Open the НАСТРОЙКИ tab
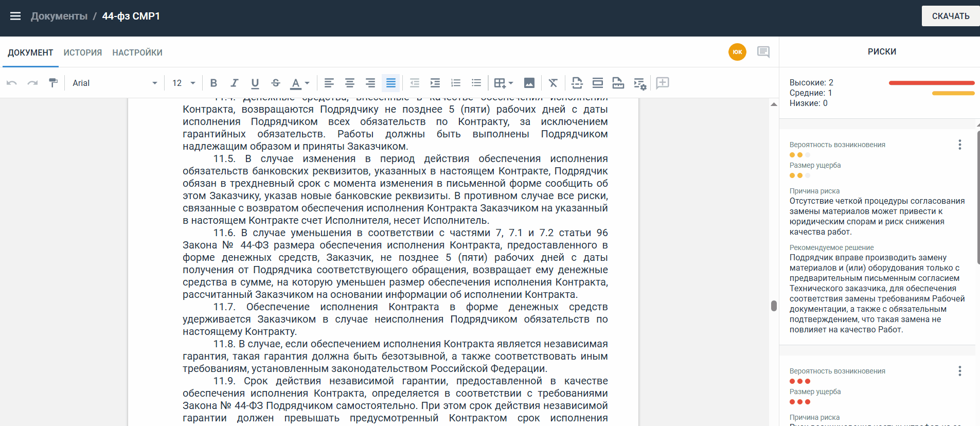Viewport: 980px width, 426px height. point(137,52)
